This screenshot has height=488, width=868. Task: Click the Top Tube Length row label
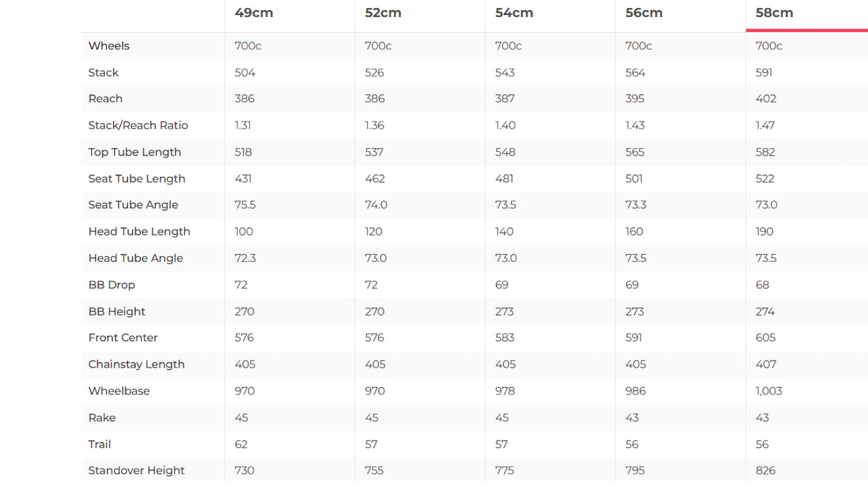tap(134, 152)
